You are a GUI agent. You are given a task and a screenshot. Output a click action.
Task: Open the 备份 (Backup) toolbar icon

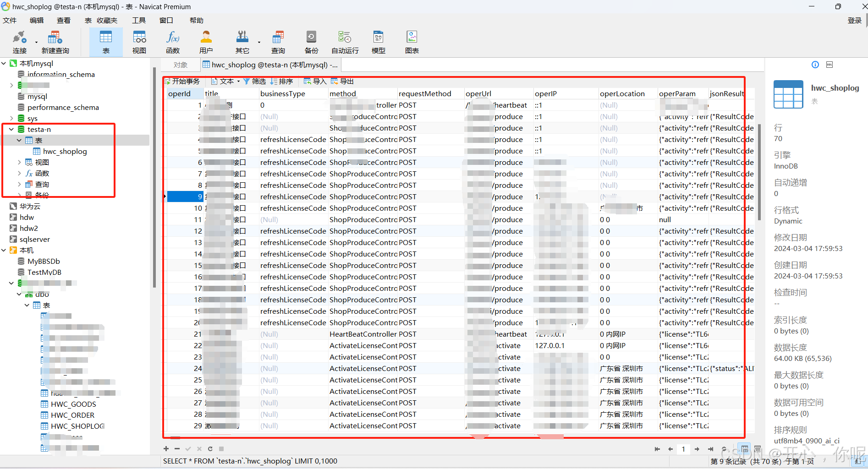click(311, 41)
